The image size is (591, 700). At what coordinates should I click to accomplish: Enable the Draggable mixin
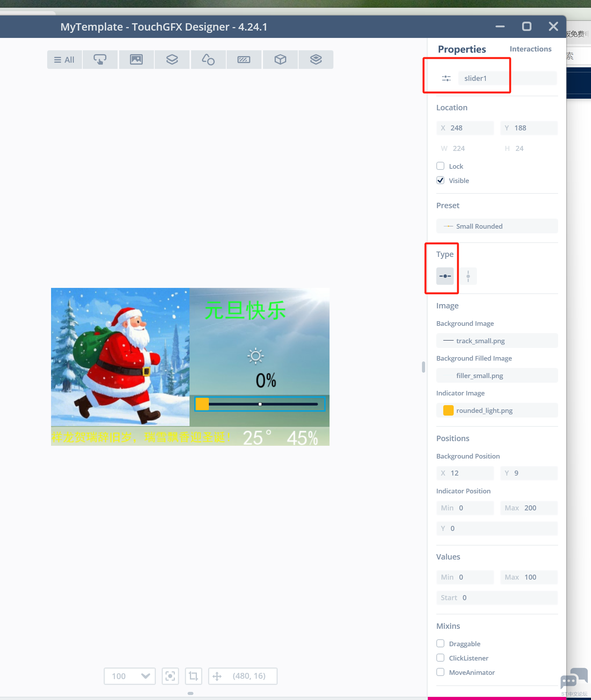tap(440, 644)
